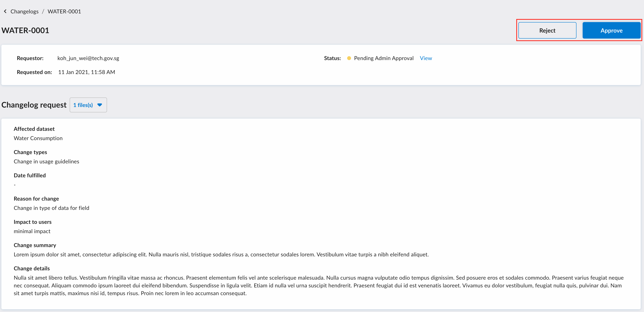Click the Date fulfilled label

click(30, 175)
